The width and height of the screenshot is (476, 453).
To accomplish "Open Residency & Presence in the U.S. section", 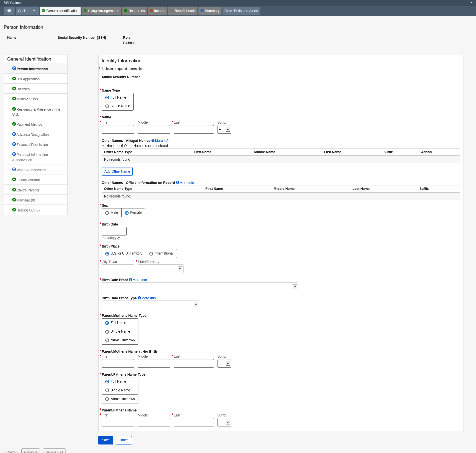I will 36,112.
